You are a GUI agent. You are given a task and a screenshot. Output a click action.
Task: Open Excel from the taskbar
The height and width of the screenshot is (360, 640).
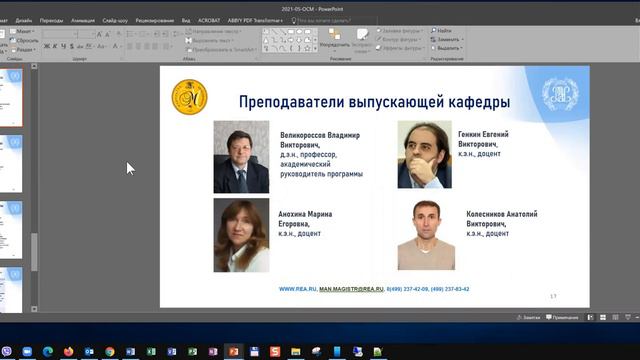[x=151, y=351]
